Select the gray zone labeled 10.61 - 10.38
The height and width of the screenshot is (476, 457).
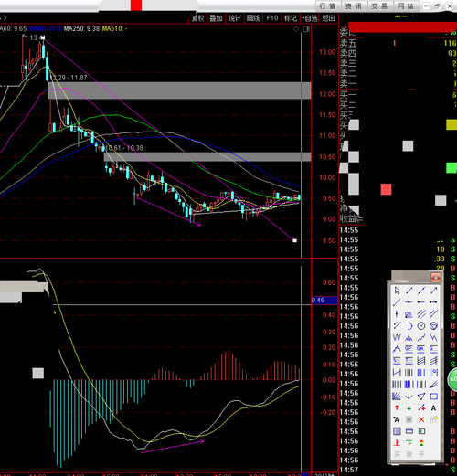pos(207,157)
